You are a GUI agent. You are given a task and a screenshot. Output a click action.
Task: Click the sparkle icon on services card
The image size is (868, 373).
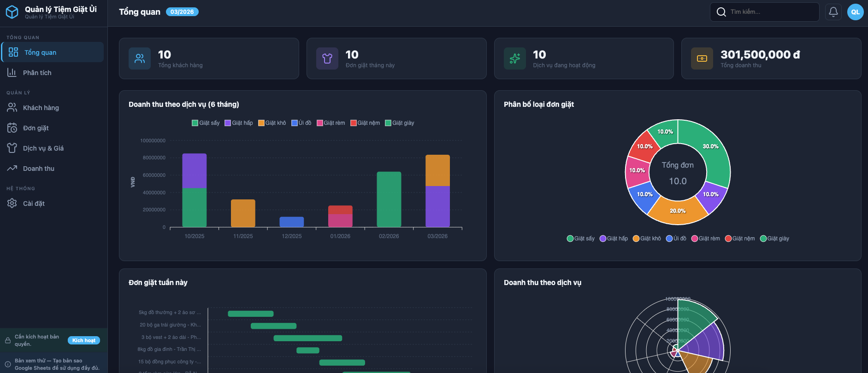514,58
